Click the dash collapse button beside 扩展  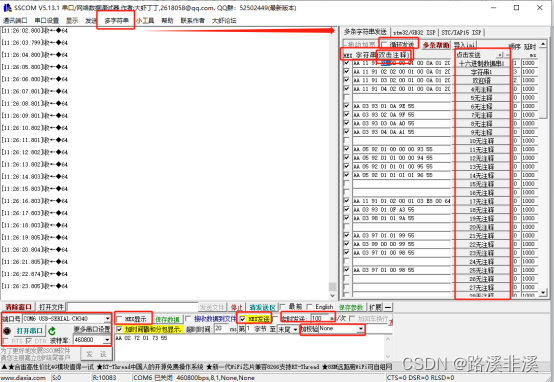point(388,307)
